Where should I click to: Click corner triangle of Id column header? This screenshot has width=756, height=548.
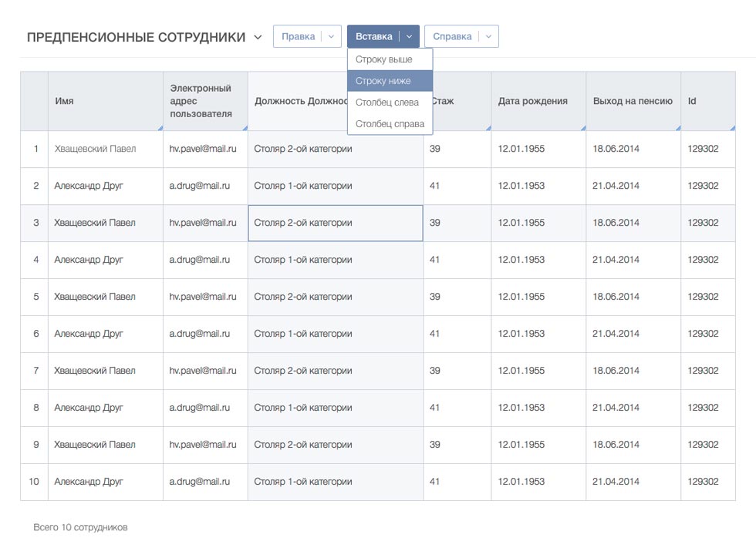tap(731, 127)
